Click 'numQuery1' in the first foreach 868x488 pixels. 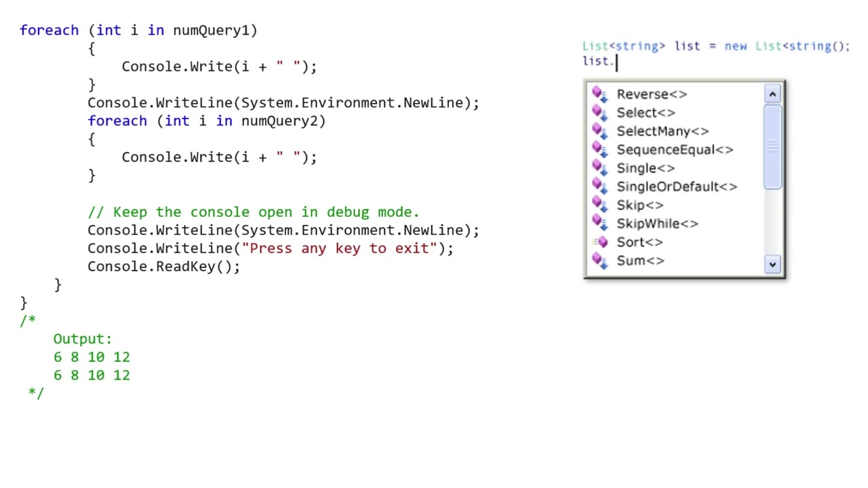[x=211, y=30]
